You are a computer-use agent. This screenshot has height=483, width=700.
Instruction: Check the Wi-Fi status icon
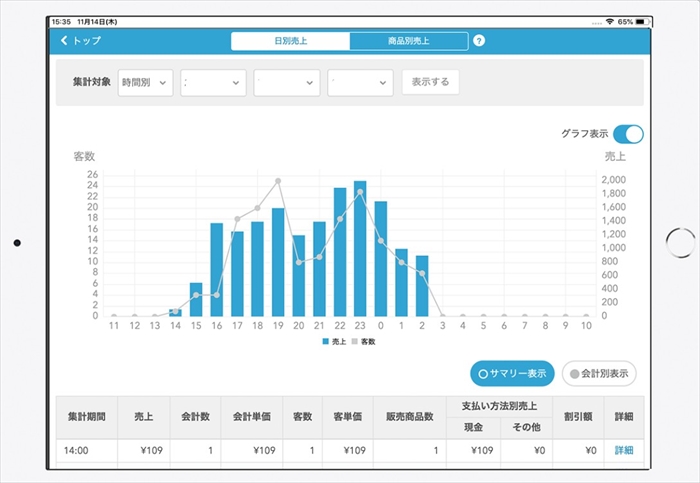(x=609, y=21)
